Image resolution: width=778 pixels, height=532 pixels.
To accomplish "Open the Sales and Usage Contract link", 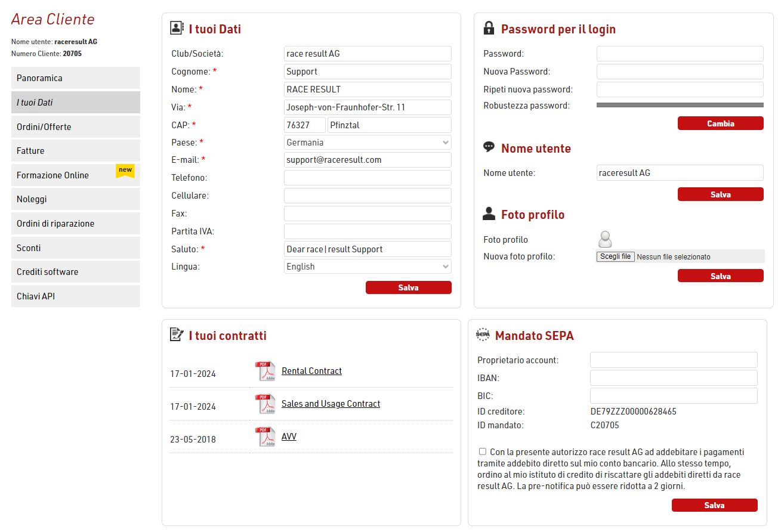I will point(331,404).
